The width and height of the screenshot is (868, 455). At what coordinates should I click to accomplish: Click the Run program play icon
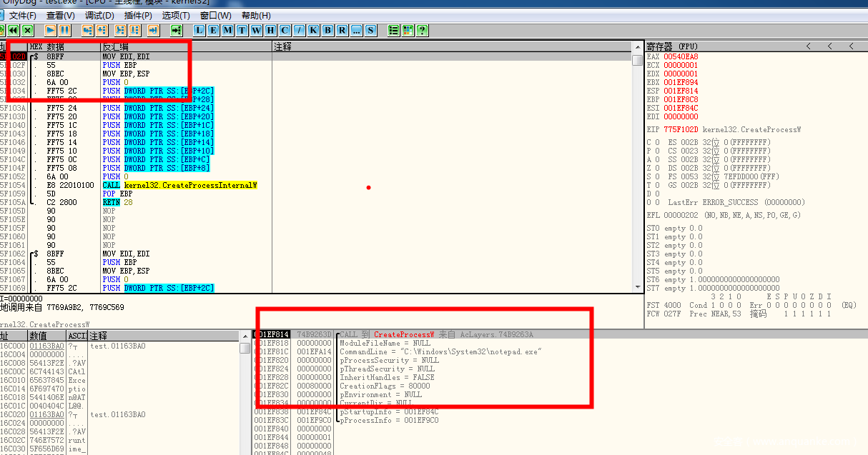[50, 30]
